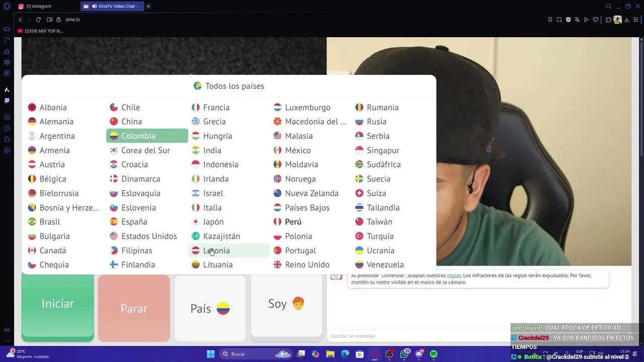Add page to bookmarks heart icon
This screenshot has height=362, width=644.
click(x=596, y=20)
